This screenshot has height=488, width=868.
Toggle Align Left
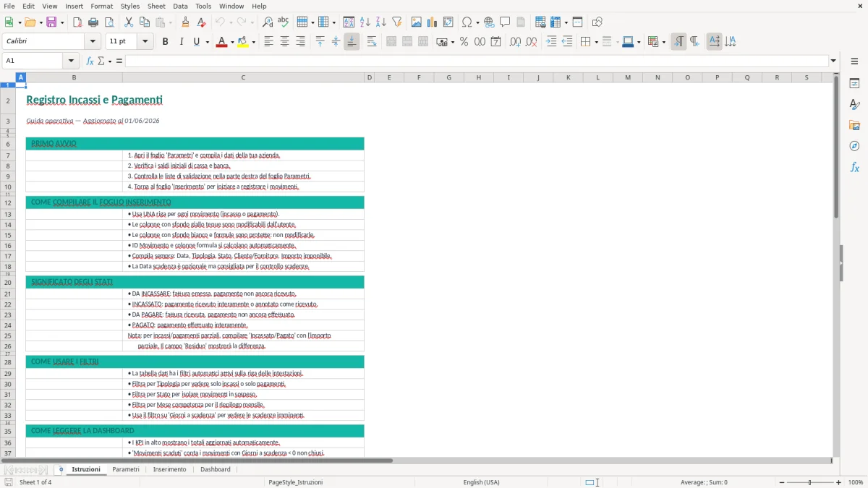[x=269, y=42]
